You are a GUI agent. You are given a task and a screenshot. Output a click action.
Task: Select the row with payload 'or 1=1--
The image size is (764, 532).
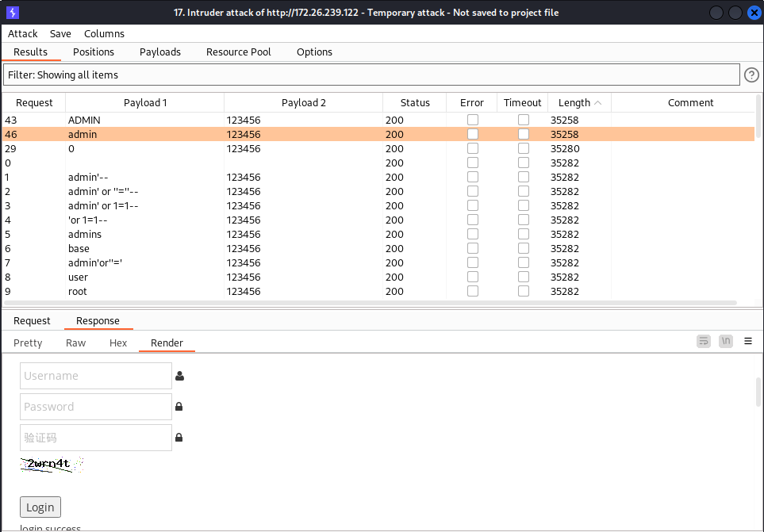(378, 220)
